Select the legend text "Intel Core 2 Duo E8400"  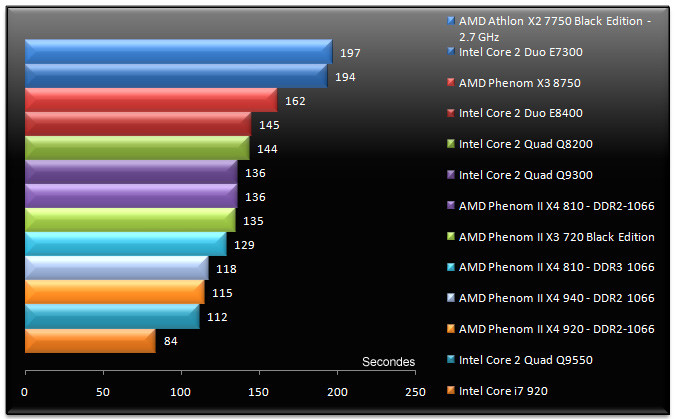pyautogui.click(x=521, y=113)
